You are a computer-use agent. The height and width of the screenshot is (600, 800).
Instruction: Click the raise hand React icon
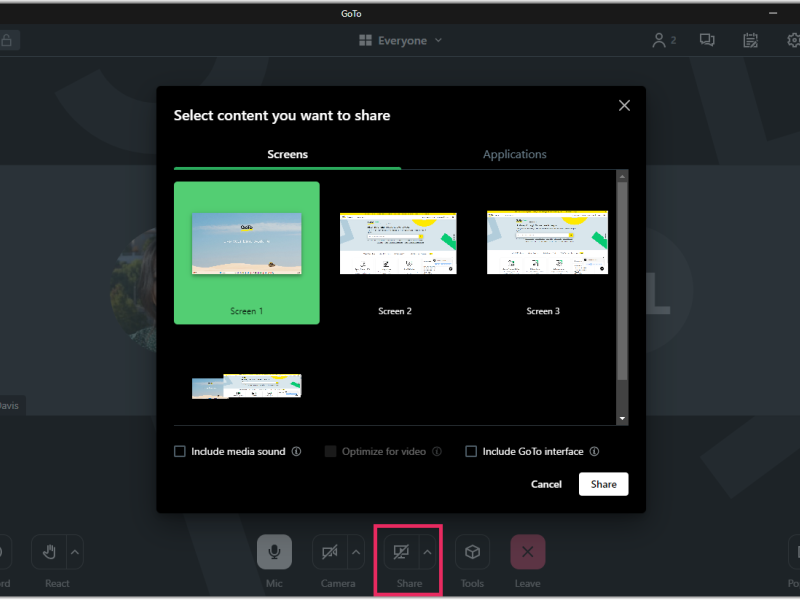tap(49, 552)
